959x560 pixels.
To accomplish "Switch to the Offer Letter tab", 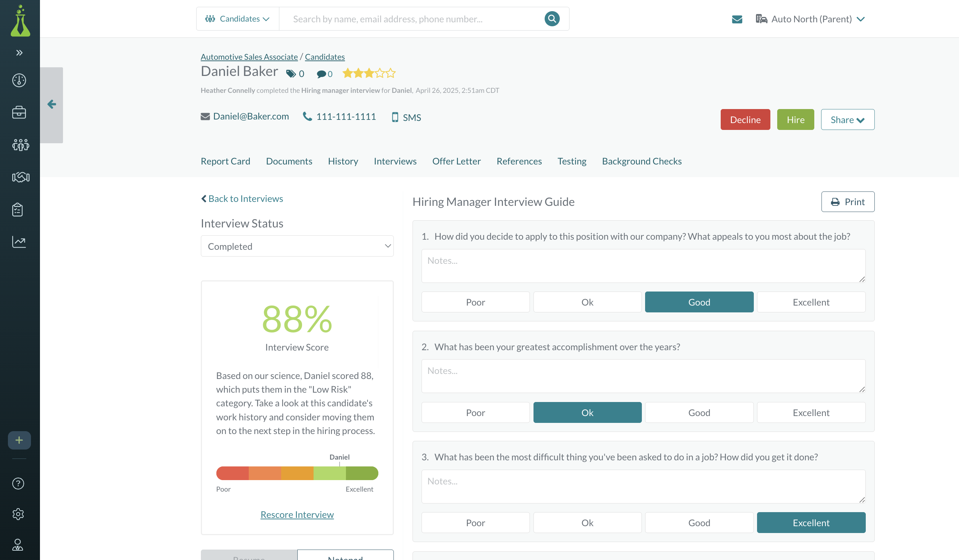I will click(456, 161).
